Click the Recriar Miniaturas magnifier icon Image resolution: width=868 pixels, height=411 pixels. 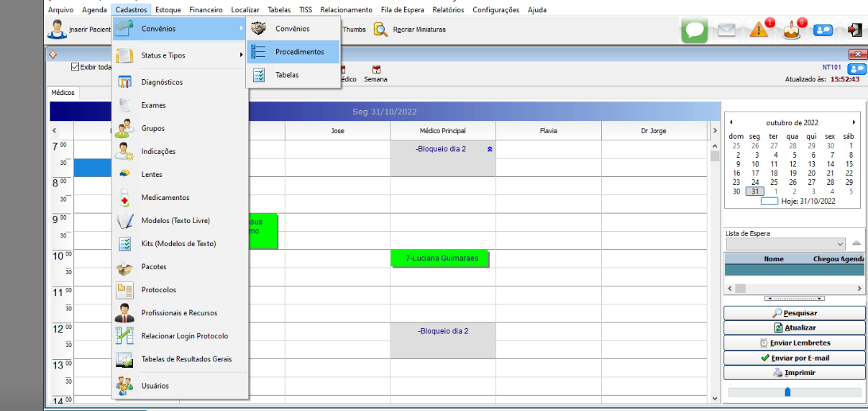380,30
